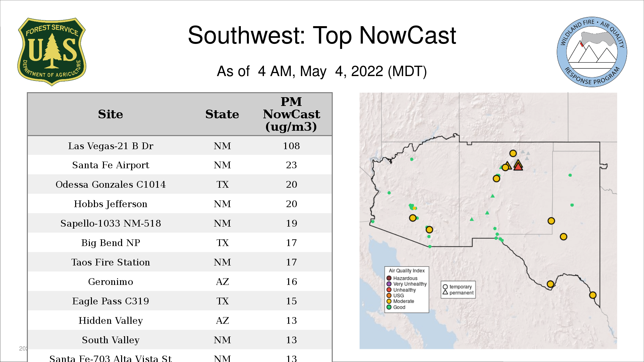Viewport: 644px width, 362px height.
Task: Click the Unhealthy red legend circle
Action: pos(389,290)
